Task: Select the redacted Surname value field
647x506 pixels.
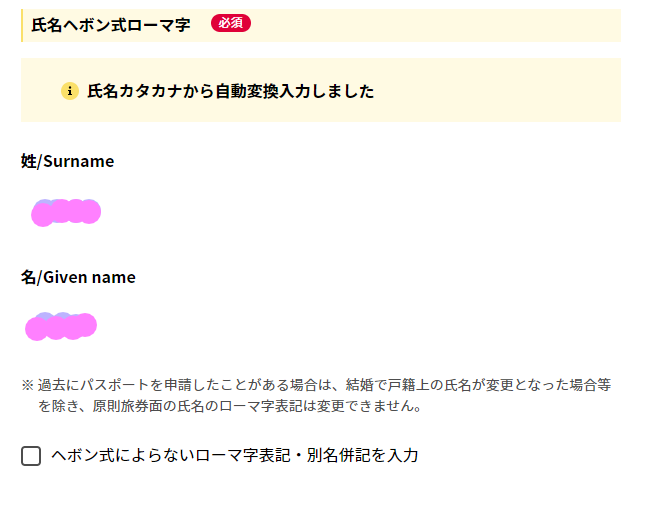Action: click(x=66, y=213)
